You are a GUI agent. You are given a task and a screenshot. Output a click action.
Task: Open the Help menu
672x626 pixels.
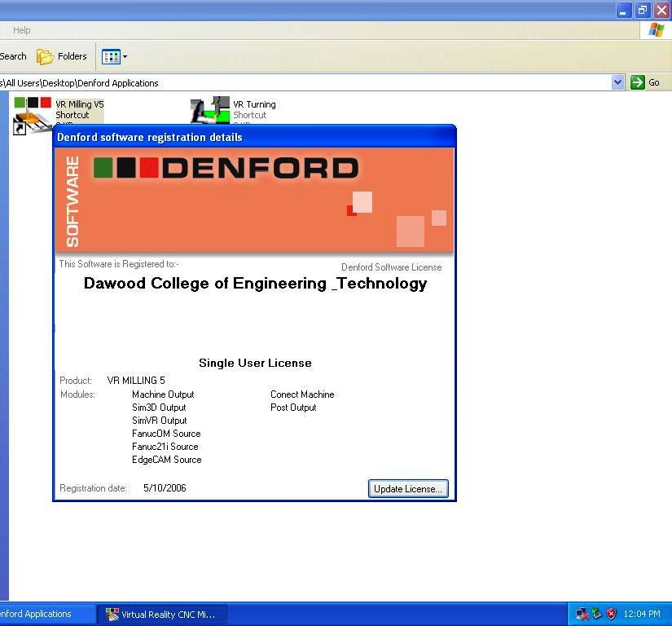pos(22,30)
